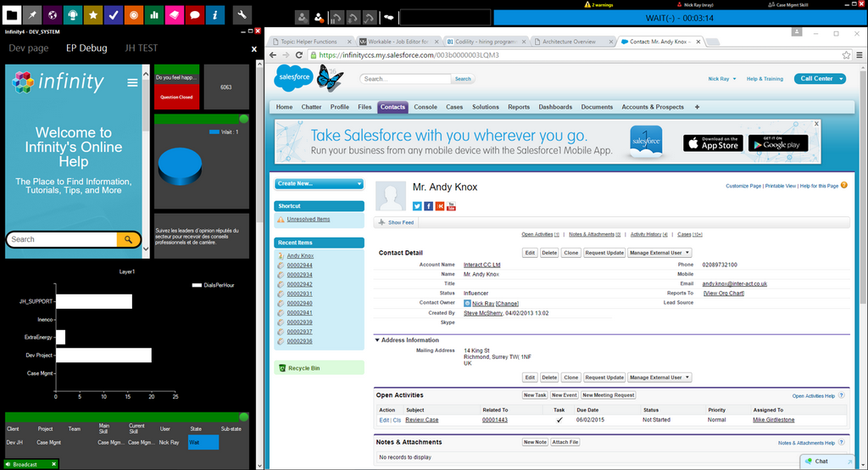Click the handshake icon in the call bar
The width and height of the screenshot is (868, 470).
pyautogui.click(x=388, y=18)
